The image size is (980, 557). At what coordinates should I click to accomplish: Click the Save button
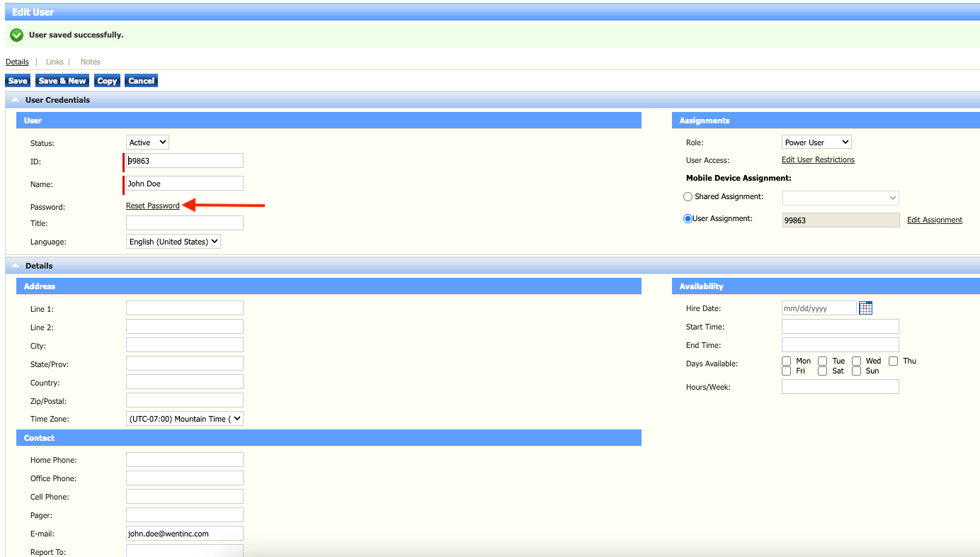click(x=18, y=81)
